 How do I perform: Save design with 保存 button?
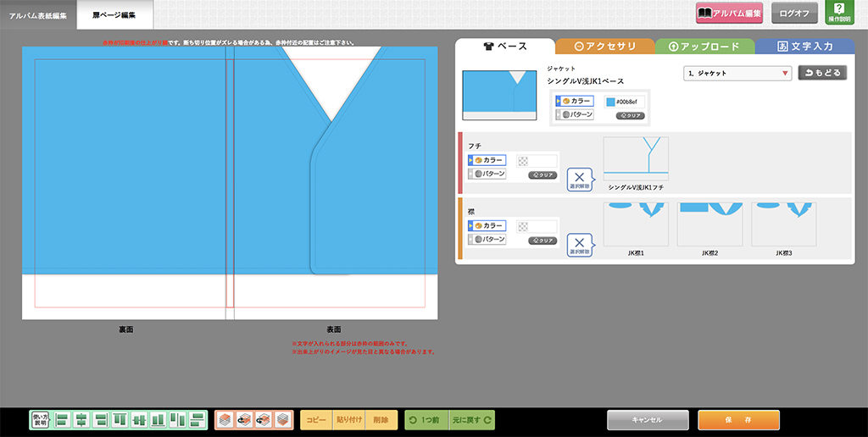coord(738,420)
